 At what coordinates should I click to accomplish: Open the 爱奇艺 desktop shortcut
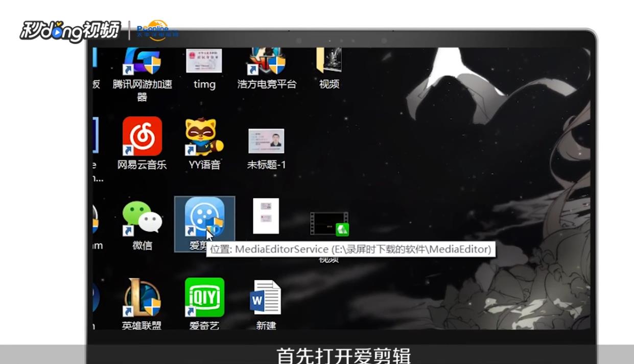[204, 298]
